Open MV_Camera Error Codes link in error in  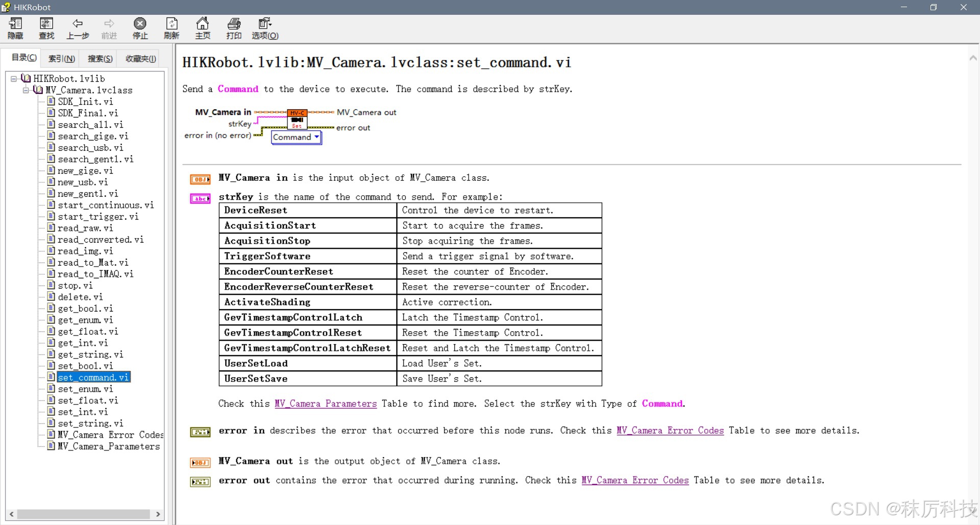click(x=670, y=431)
